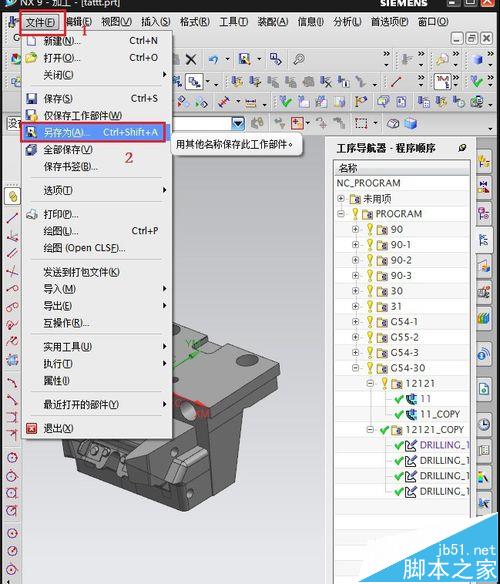Viewport: 500px width, 584px height.
Task: Pin the 工序导航器 panel
Action: [x=462, y=148]
